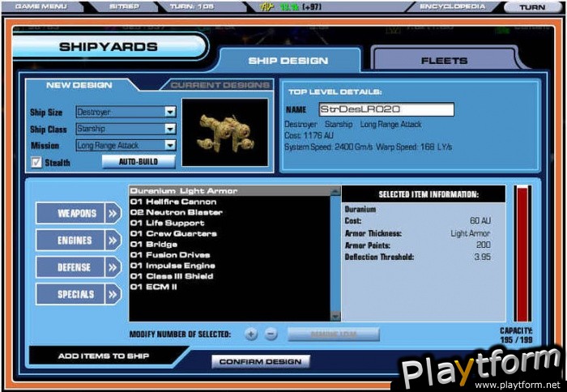Click the Mission Long Range Attack box
567x392 pixels.
(x=126, y=145)
